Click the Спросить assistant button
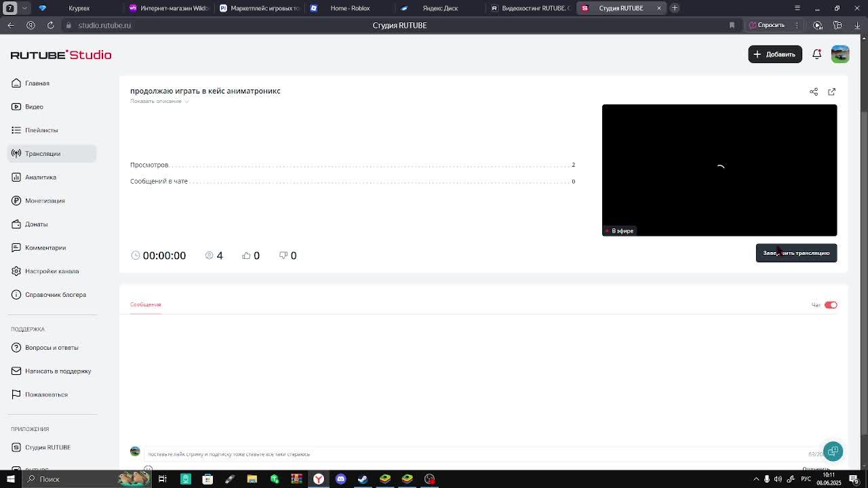 (767, 25)
